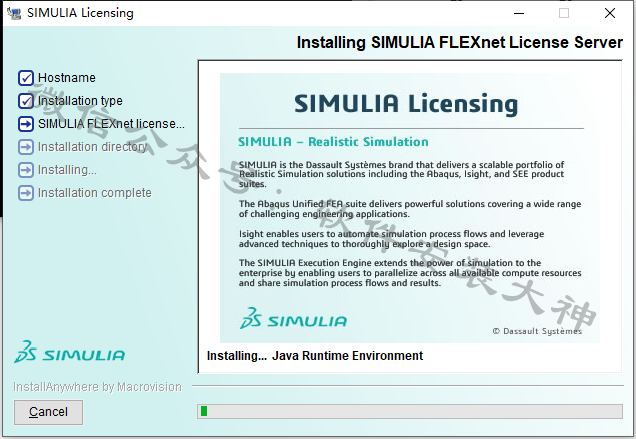Select the Installation complete step label

point(95,193)
